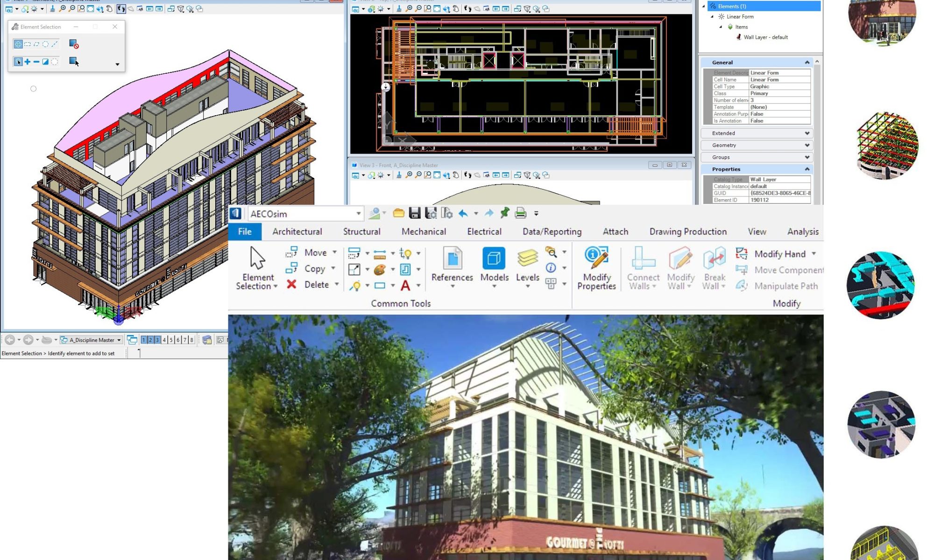Select the Place Text 'A' tool
Viewport: 934px width, 560px height.
click(x=405, y=285)
